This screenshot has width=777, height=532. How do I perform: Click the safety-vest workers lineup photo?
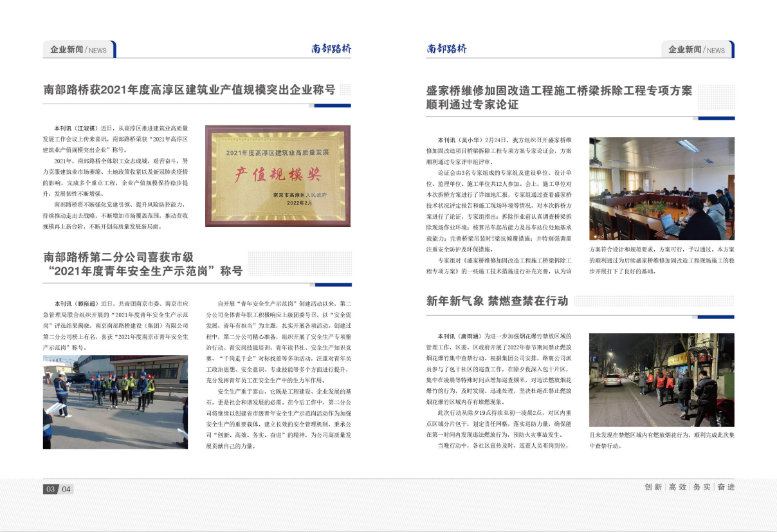point(115,401)
